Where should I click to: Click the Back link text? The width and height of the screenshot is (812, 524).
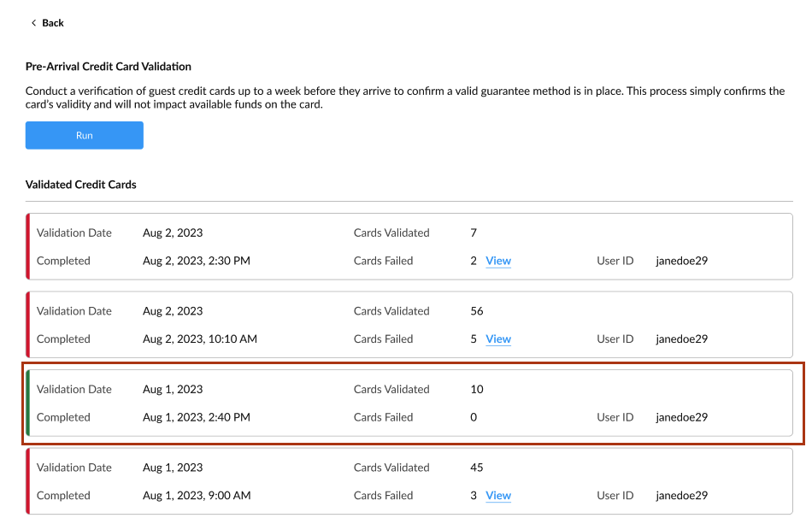pos(53,23)
